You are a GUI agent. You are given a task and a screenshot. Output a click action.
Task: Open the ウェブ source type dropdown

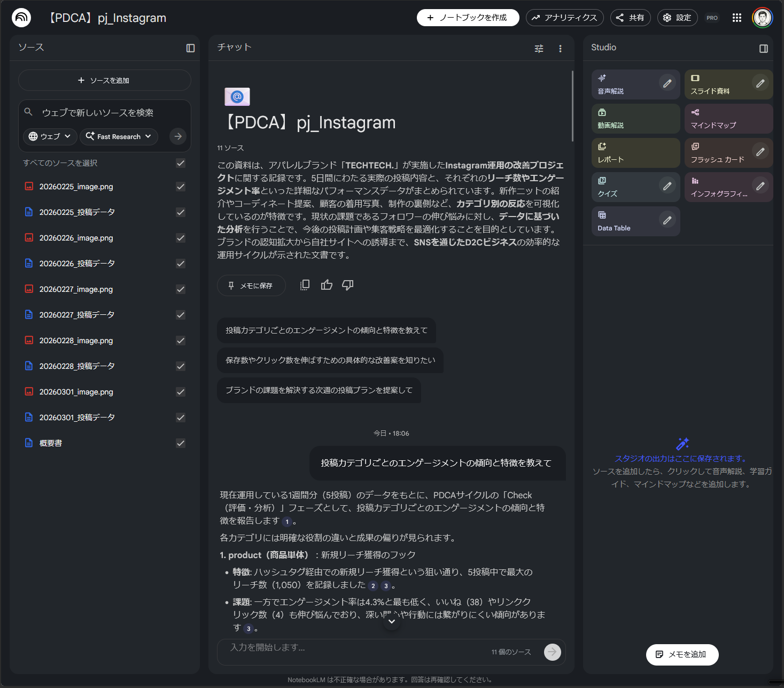coord(49,136)
